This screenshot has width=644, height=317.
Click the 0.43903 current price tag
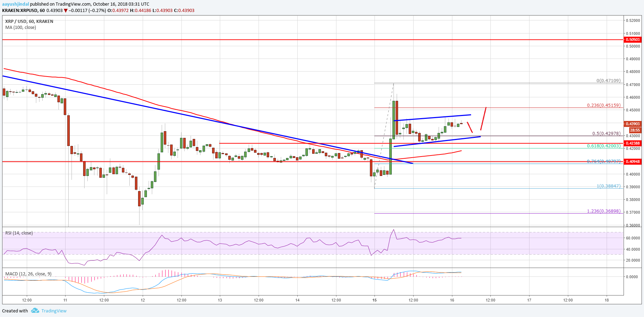pyautogui.click(x=633, y=124)
